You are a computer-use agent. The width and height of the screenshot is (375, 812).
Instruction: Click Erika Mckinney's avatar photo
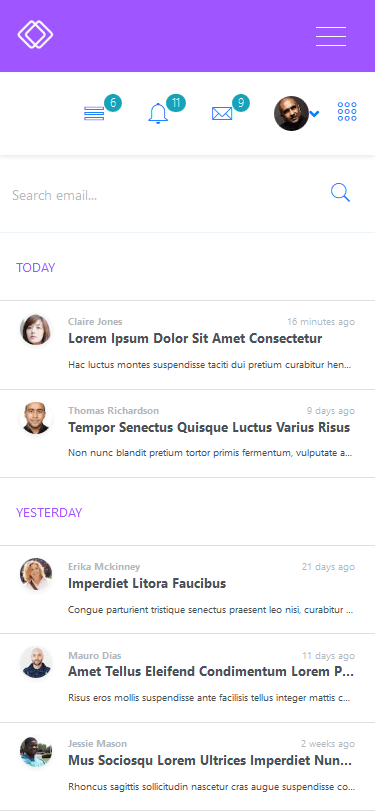coord(36,574)
